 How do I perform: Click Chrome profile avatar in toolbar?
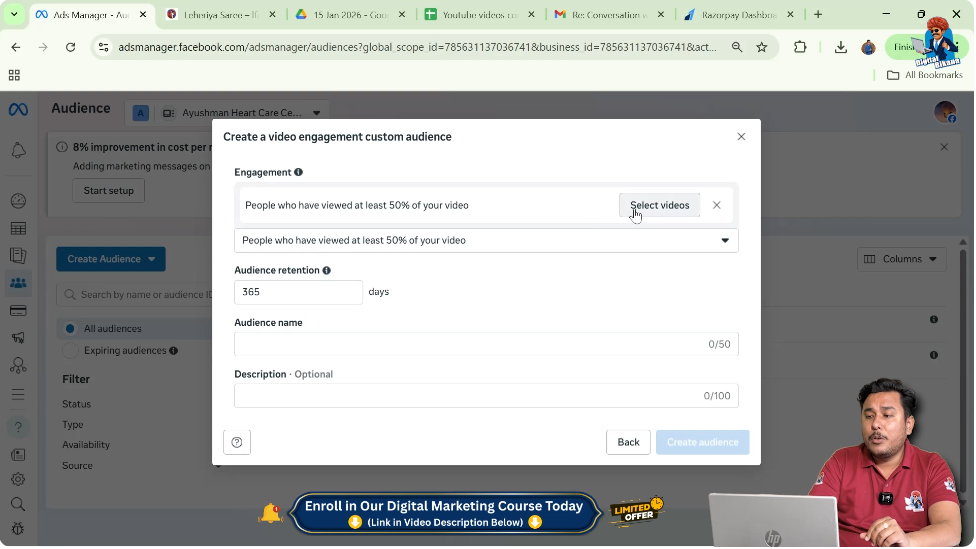coord(868,47)
